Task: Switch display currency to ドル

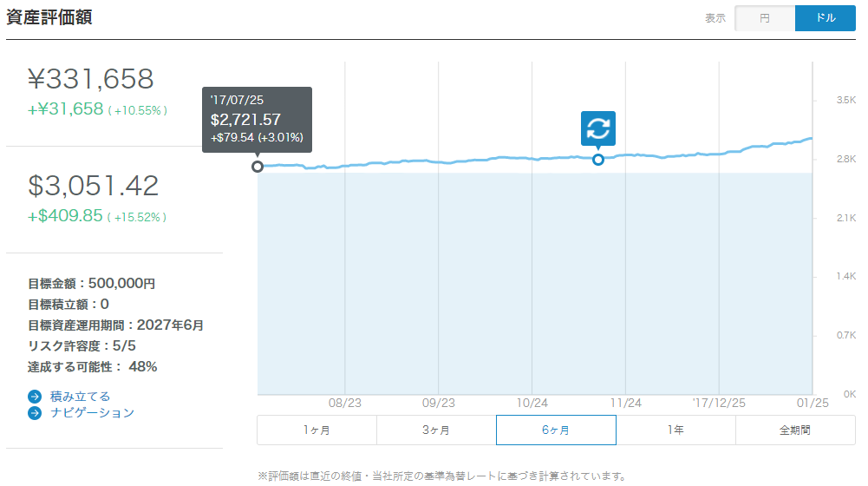Action: click(x=826, y=18)
